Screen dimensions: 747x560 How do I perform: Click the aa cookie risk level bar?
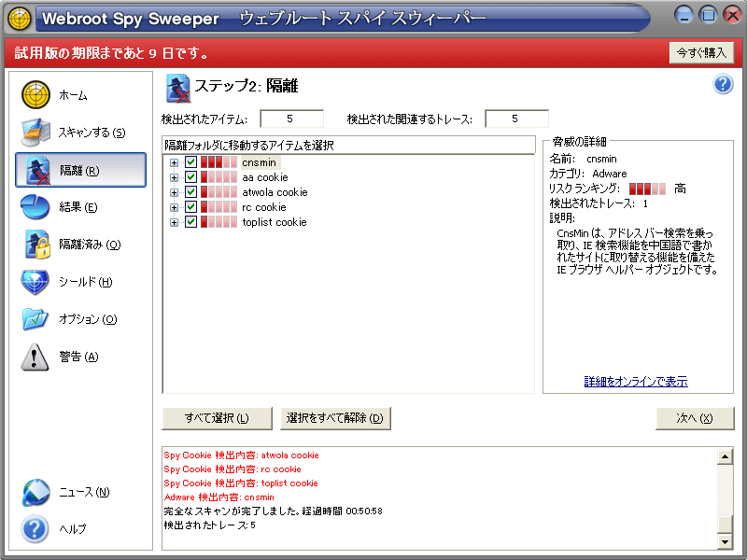click(218, 177)
